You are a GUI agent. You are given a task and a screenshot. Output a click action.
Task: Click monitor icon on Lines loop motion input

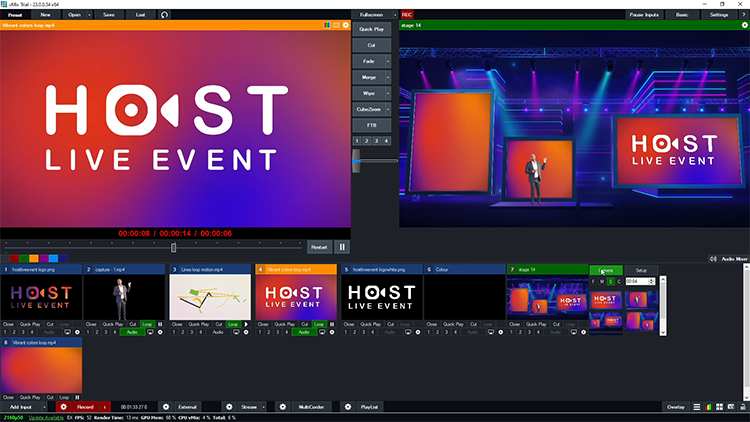click(236, 331)
